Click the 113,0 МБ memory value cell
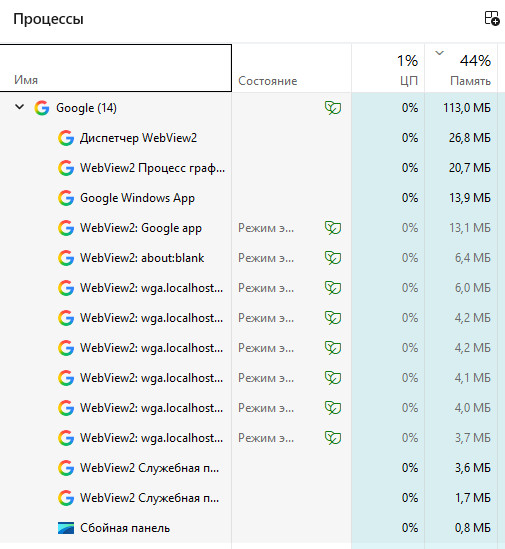505x549 pixels. coord(461,108)
